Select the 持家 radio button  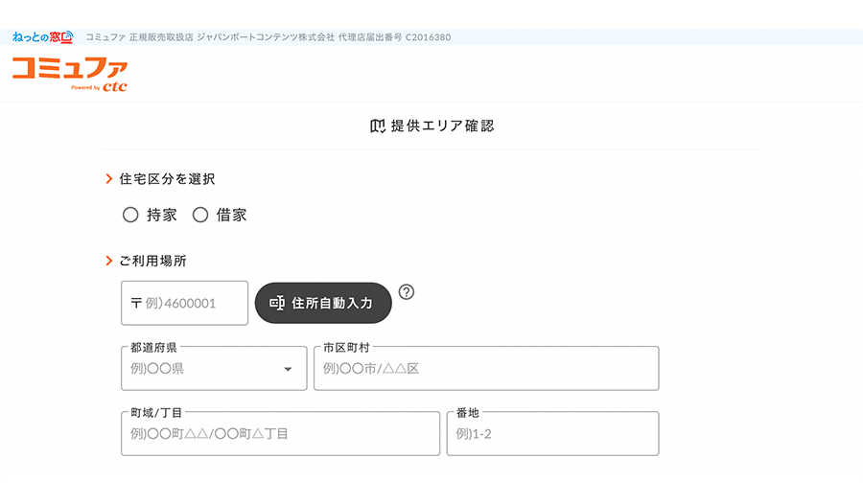tap(131, 216)
